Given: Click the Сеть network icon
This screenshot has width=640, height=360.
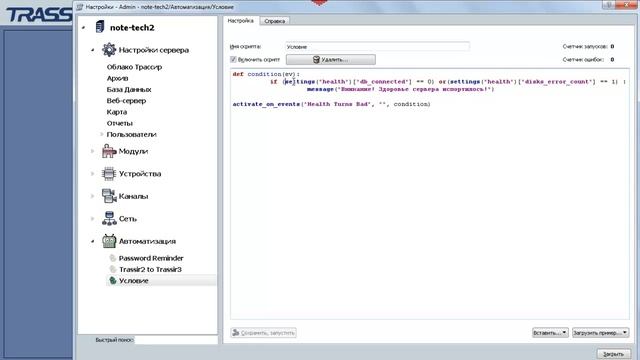Looking at the screenshot, I should coord(109,218).
